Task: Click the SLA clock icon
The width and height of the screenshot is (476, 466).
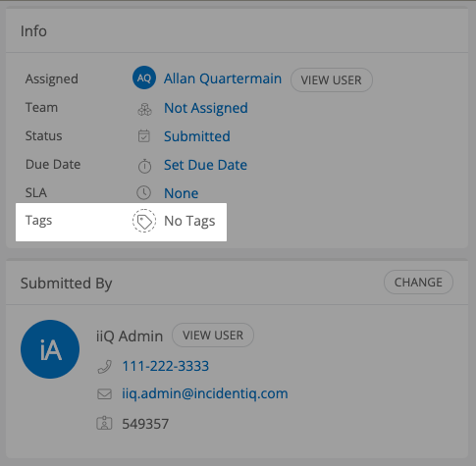Action: [x=143, y=193]
